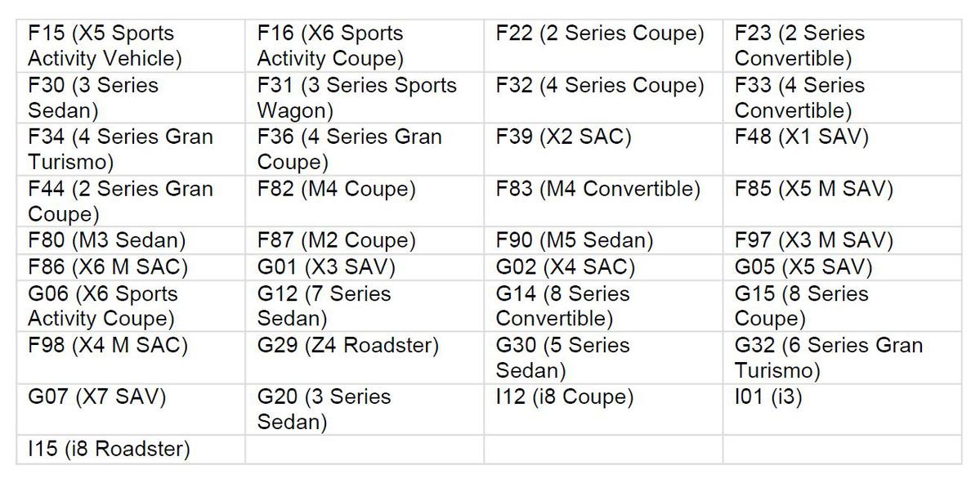Click the F39 (X2 SAC) cell

[x=564, y=137]
